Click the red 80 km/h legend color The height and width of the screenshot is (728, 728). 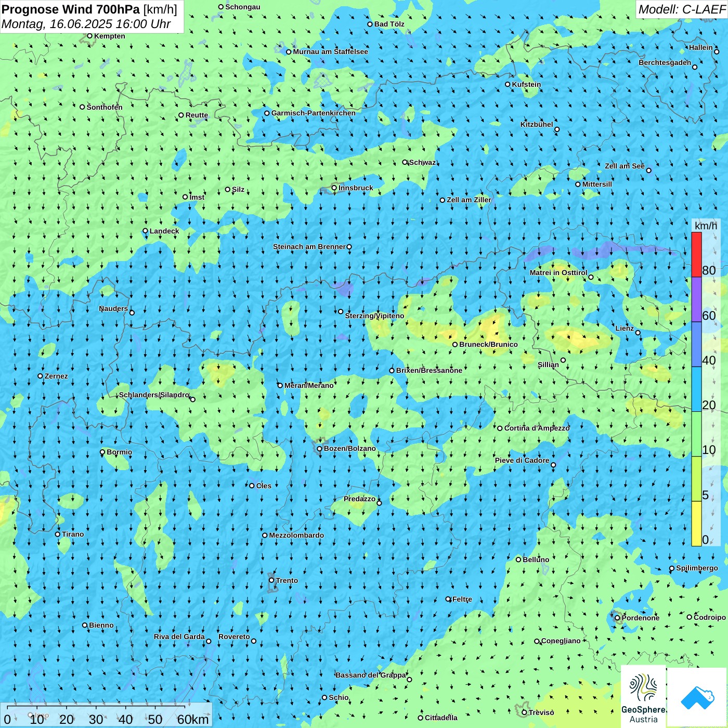[696, 254]
